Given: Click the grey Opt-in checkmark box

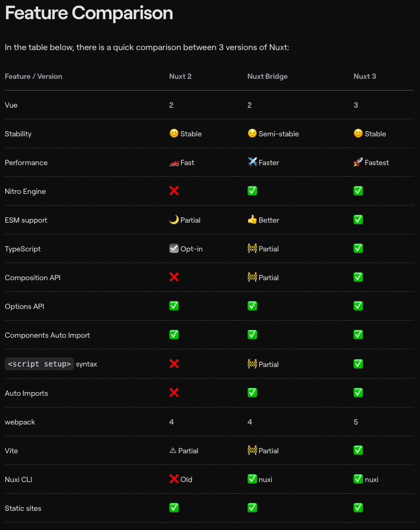Looking at the screenshot, I should pos(174,248).
